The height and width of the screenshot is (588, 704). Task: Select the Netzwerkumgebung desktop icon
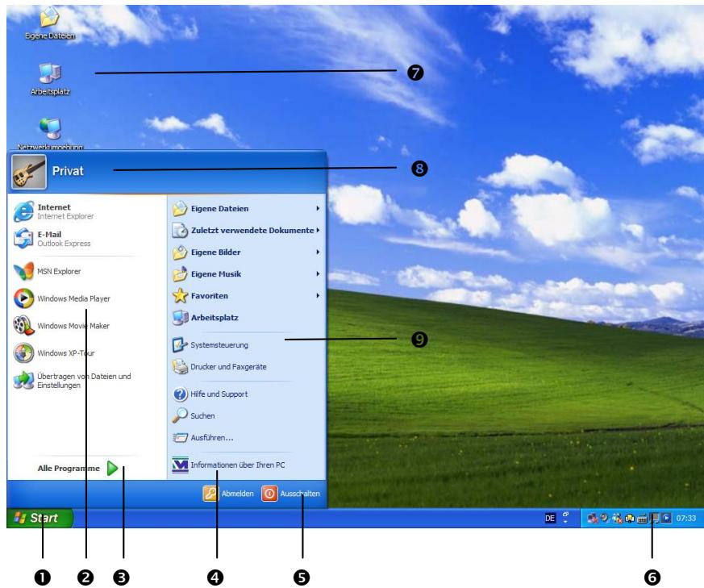click(x=50, y=134)
